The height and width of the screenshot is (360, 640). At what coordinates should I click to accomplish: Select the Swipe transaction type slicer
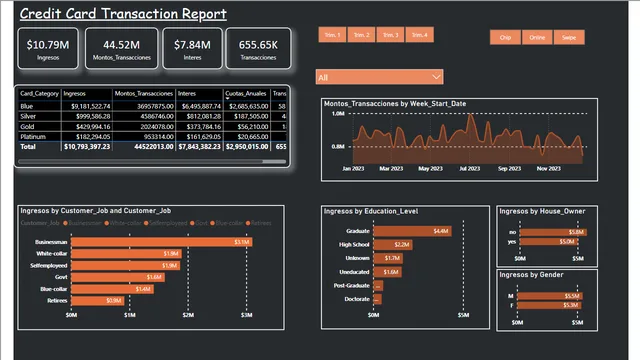coord(569,37)
